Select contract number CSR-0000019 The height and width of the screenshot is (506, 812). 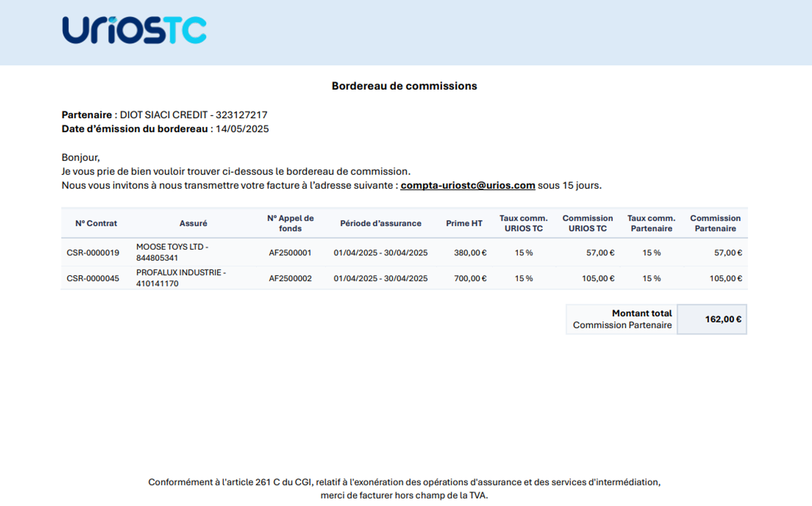tap(93, 252)
